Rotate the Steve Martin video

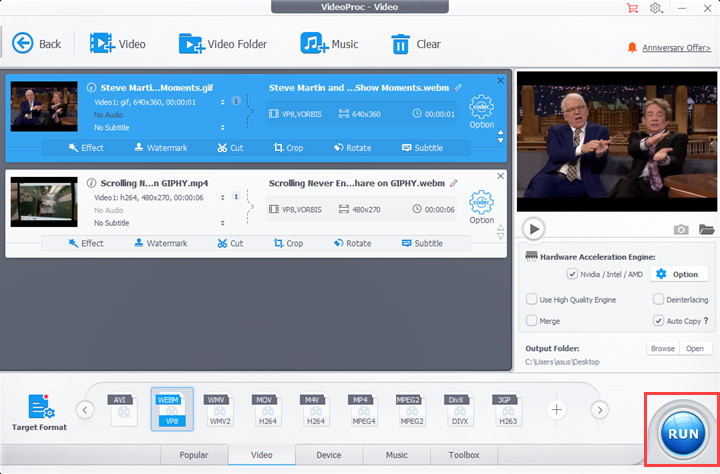353,147
